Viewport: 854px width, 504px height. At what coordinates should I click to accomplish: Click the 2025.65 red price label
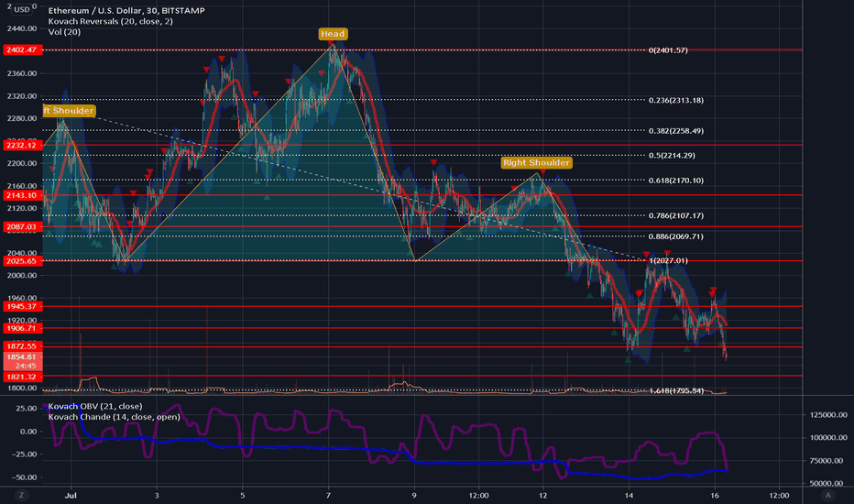pos(21,261)
